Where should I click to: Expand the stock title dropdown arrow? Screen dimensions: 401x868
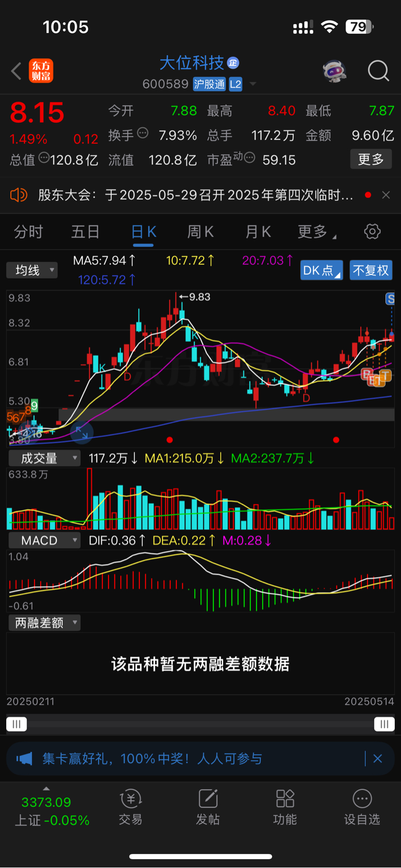[253, 84]
